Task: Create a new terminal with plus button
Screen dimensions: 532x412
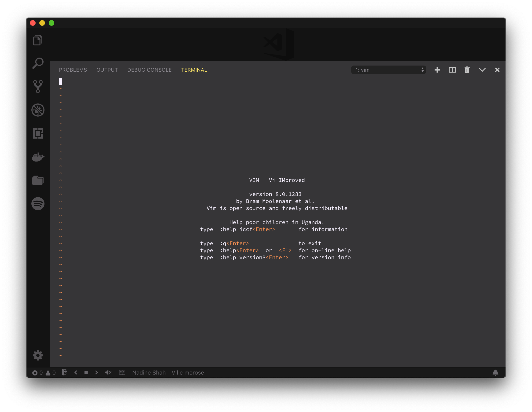Action: coord(437,70)
